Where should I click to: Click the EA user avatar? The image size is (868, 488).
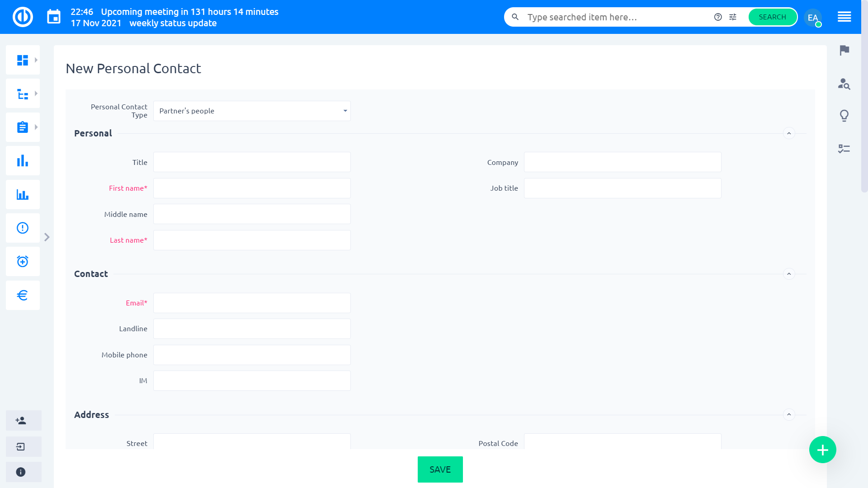point(813,18)
